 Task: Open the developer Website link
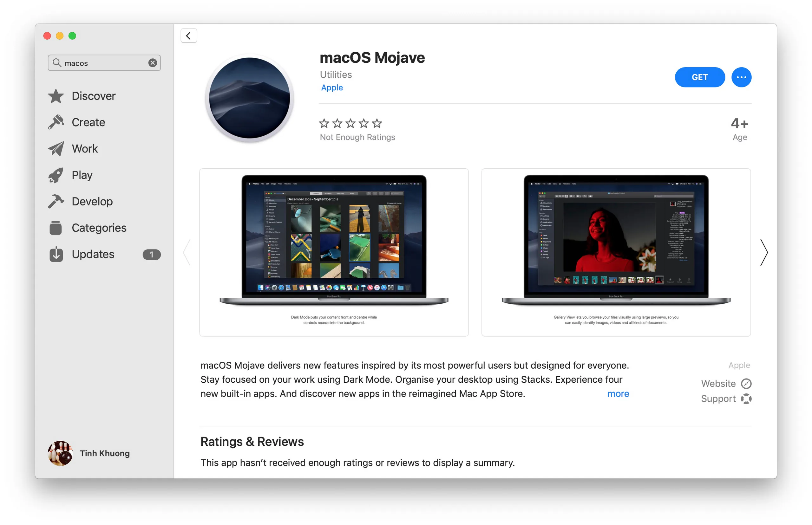pyautogui.click(x=718, y=383)
